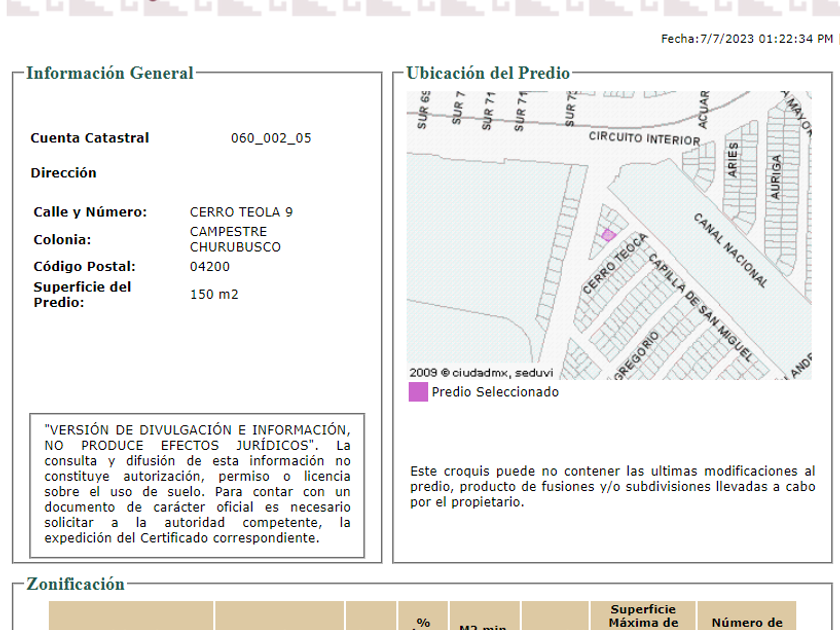Click the ciudadmx seduvi copyright text on map
Image resolution: width=840 pixels, height=630 pixels.
pyautogui.click(x=474, y=372)
